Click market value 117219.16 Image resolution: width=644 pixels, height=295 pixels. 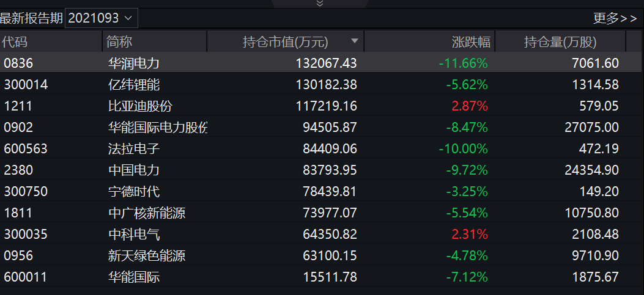click(326, 106)
